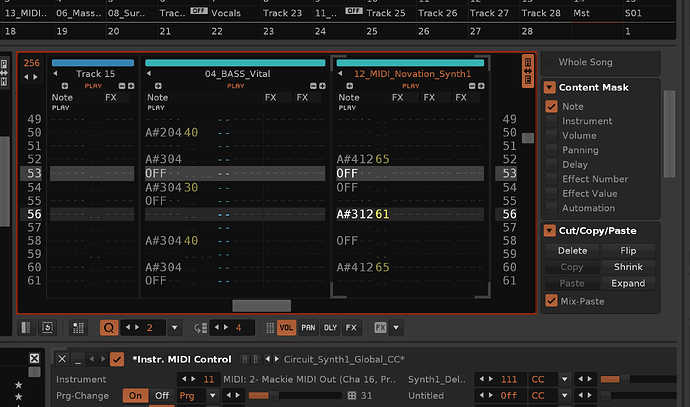This screenshot has height=407, width=690.
Task: Add a note column to 12_MIDI_Novation_Synth1
Action: 349,86
